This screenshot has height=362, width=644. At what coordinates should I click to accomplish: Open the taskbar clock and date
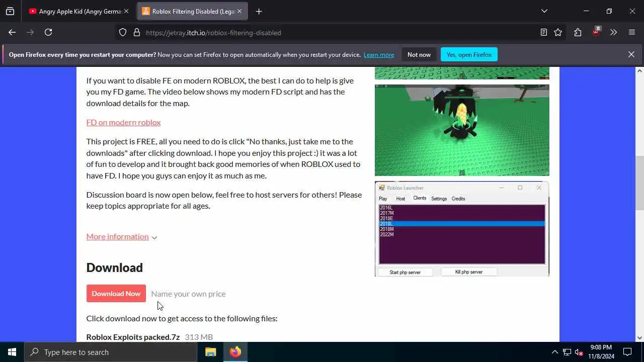coord(601,352)
